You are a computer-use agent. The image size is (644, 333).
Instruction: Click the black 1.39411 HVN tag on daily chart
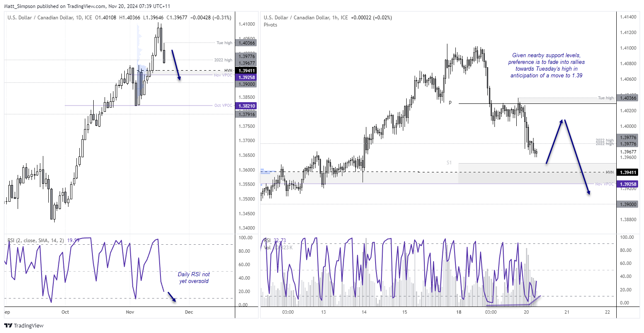click(x=246, y=71)
